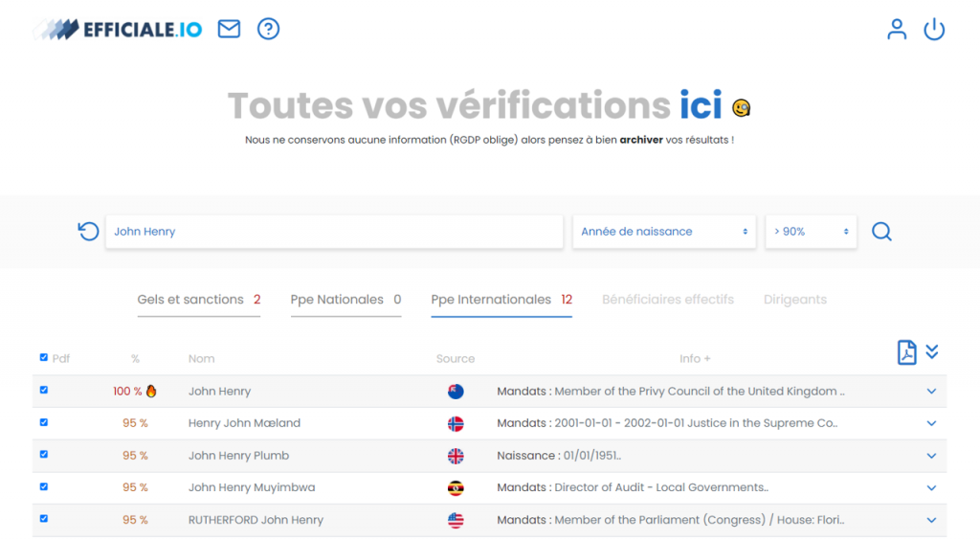Uncheck the John Henry Plumb row checkbox

point(44,455)
